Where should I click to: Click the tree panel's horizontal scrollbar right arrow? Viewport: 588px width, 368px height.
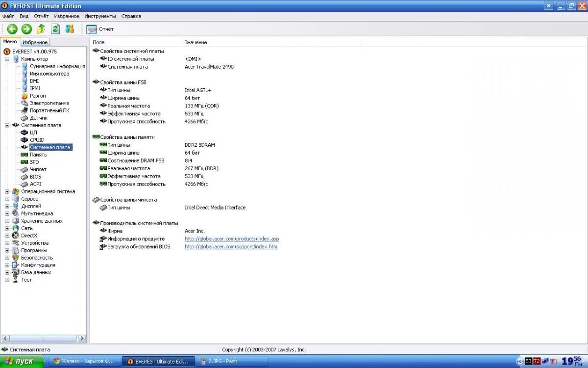[x=82, y=339]
